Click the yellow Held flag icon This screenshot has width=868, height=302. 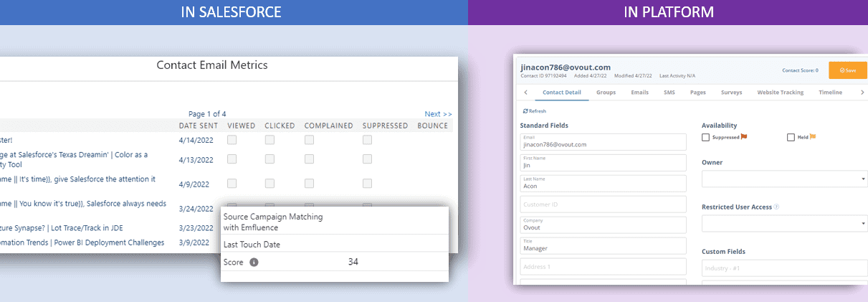(x=814, y=137)
